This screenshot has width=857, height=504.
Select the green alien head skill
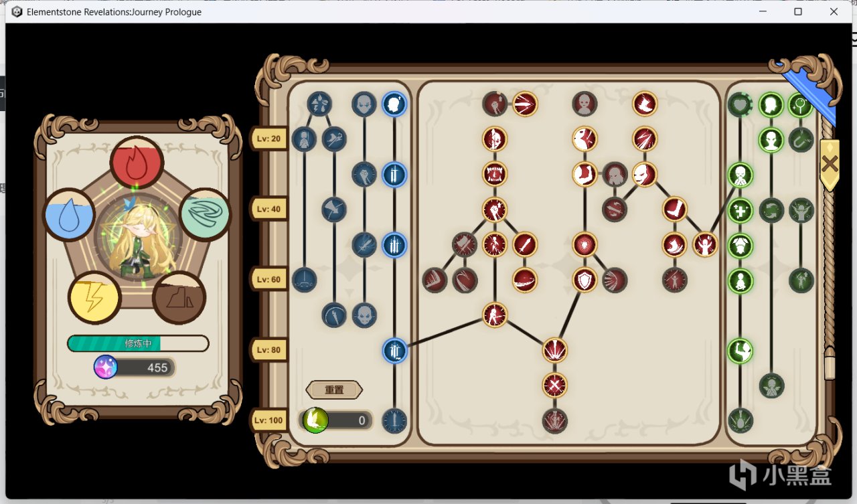click(771, 140)
